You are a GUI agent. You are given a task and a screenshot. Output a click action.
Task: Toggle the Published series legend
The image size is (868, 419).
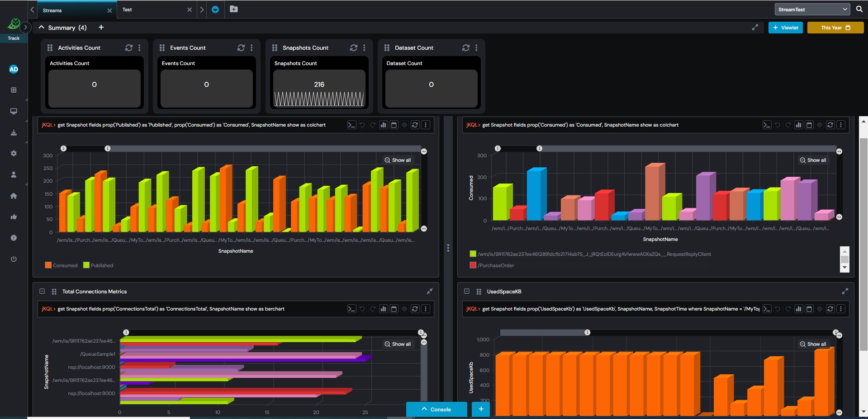[x=98, y=265]
